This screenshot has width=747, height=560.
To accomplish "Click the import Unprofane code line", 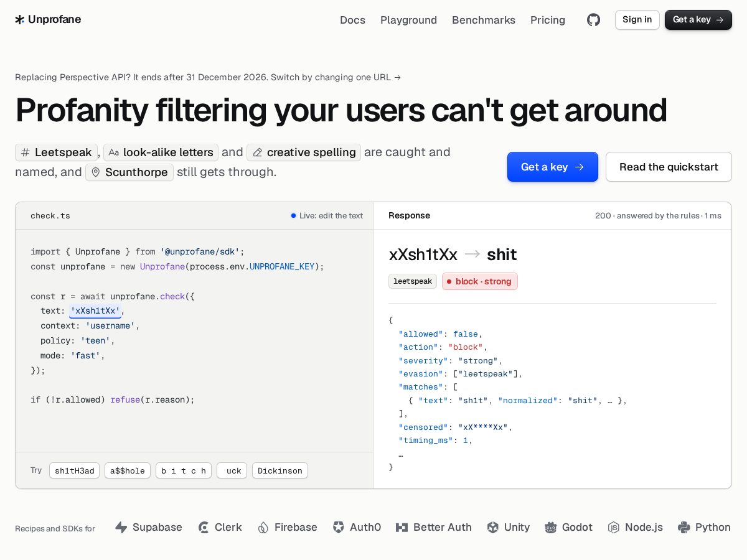I will [138, 252].
